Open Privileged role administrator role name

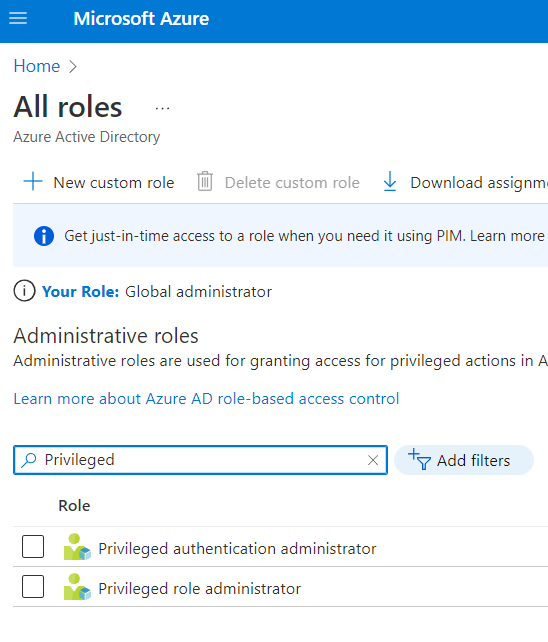pyautogui.click(x=199, y=589)
